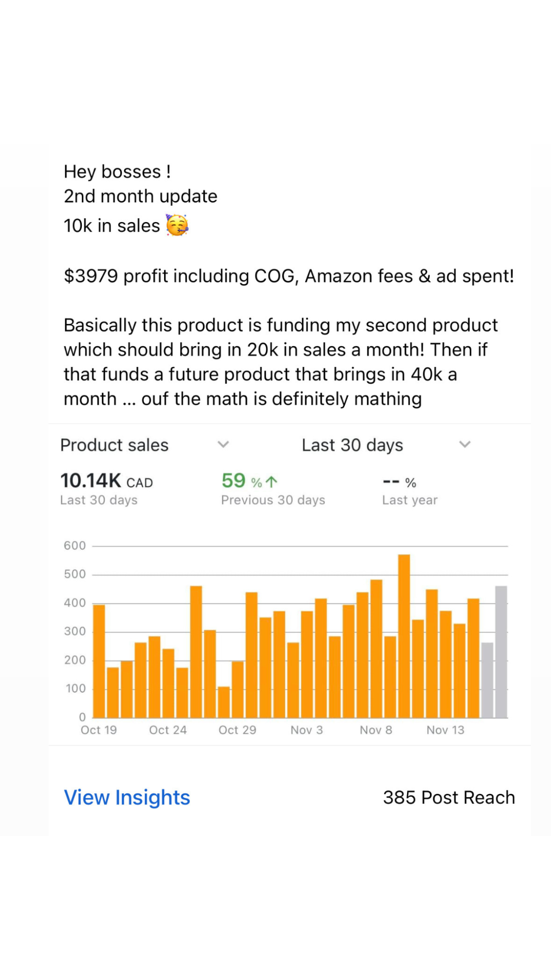Tap the 385 Post Reach label
The image size is (551, 980).
point(449,798)
